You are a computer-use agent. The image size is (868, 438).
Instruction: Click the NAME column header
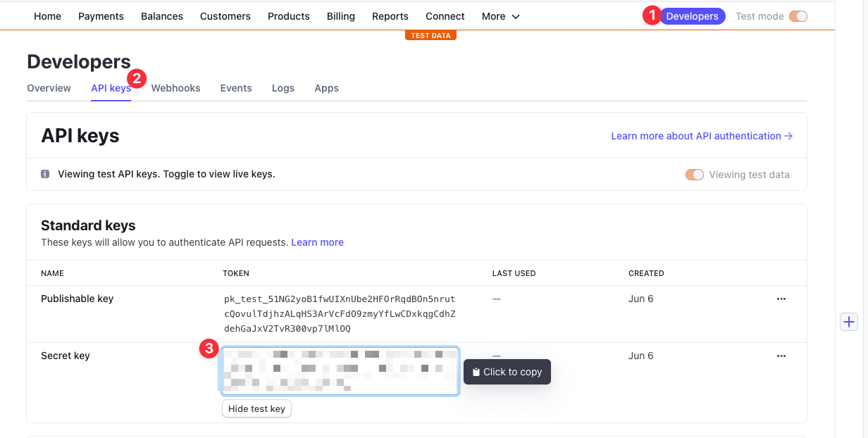(x=52, y=273)
